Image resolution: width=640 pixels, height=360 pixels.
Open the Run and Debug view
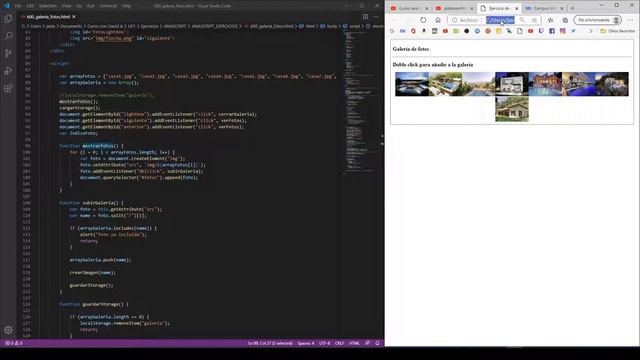click(8, 71)
